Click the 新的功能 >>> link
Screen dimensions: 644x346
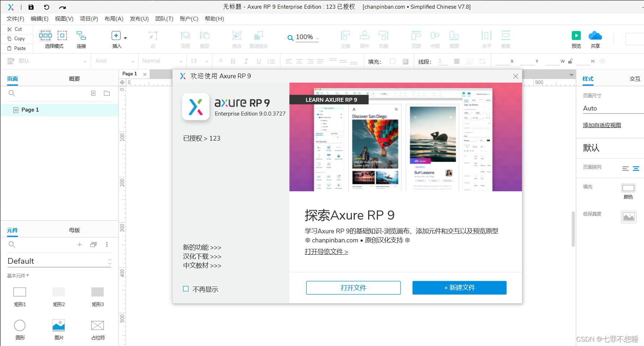(x=202, y=247)
